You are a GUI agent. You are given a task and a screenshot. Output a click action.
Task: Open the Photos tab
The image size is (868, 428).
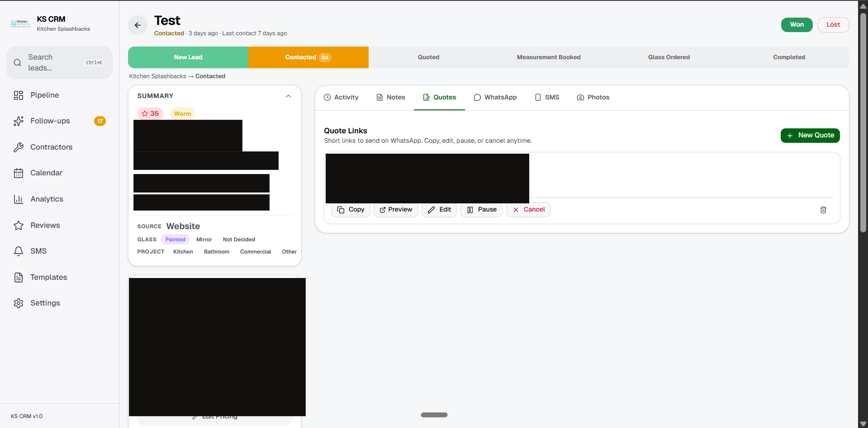(x=593, y=97)
